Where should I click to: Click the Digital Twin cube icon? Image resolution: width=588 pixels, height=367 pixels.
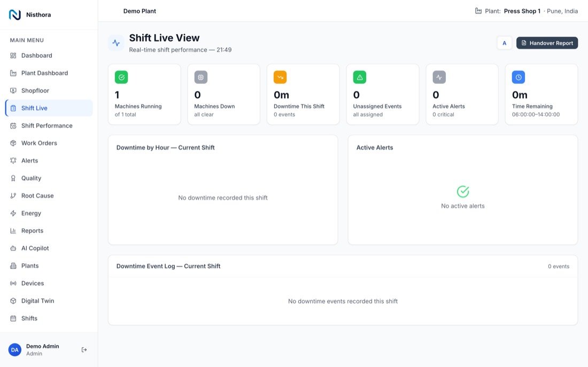(x=13, y=301)
